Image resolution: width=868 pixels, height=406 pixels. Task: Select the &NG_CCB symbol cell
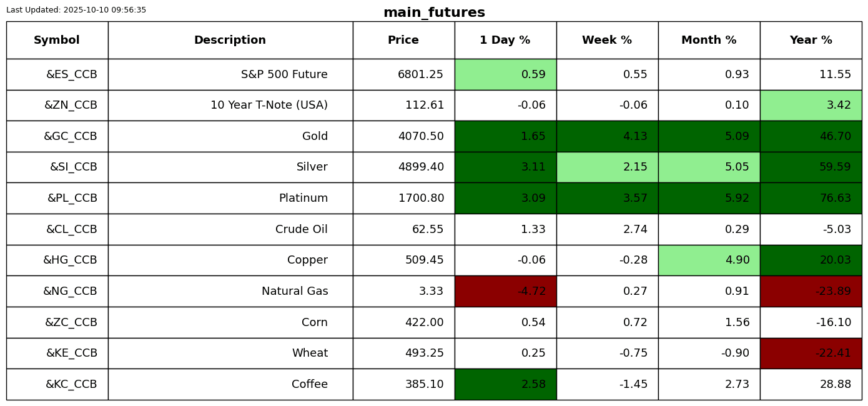(x=70, y=292)
